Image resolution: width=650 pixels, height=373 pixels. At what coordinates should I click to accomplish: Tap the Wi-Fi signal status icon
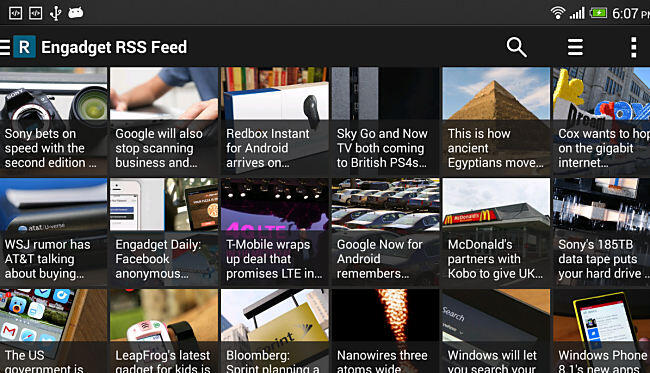coord(558,13)
